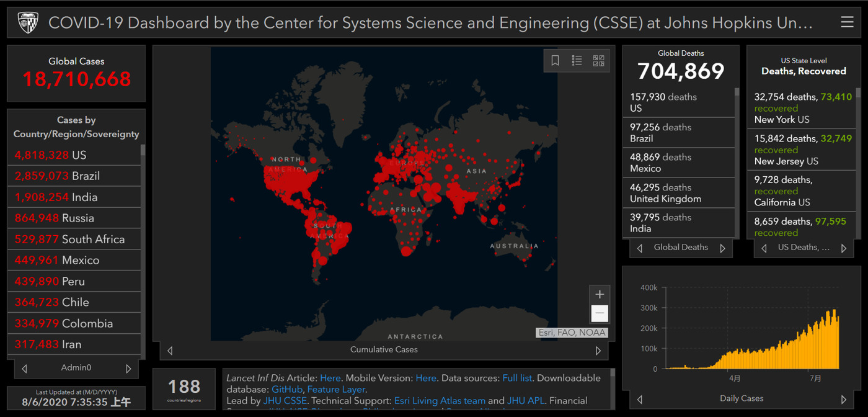Select Colombia row with 334,979 cases
868x417 pixels.
(x=74, y=324)
